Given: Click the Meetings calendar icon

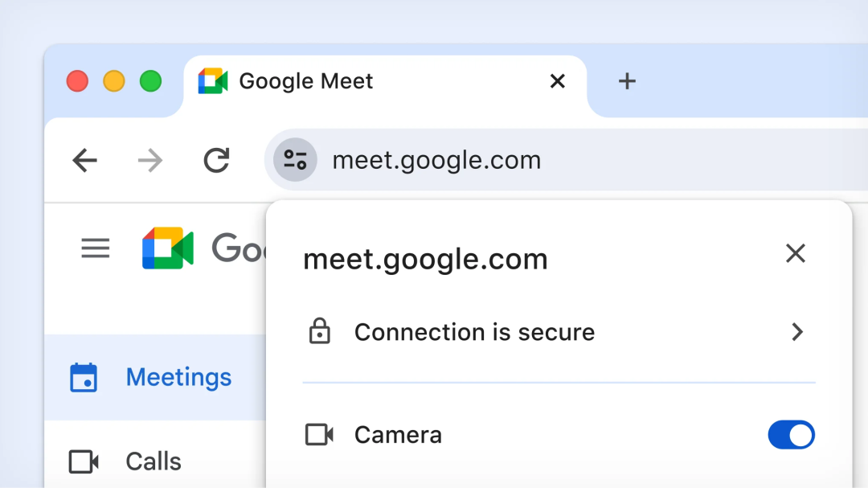Looking at the screenshot, I should tap(84, 377).
